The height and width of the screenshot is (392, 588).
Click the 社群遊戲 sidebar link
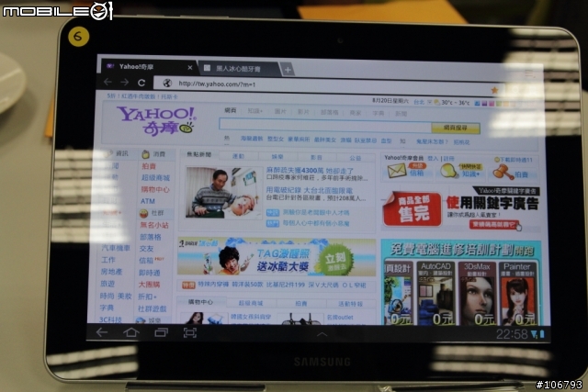click(x=153, y=308)
